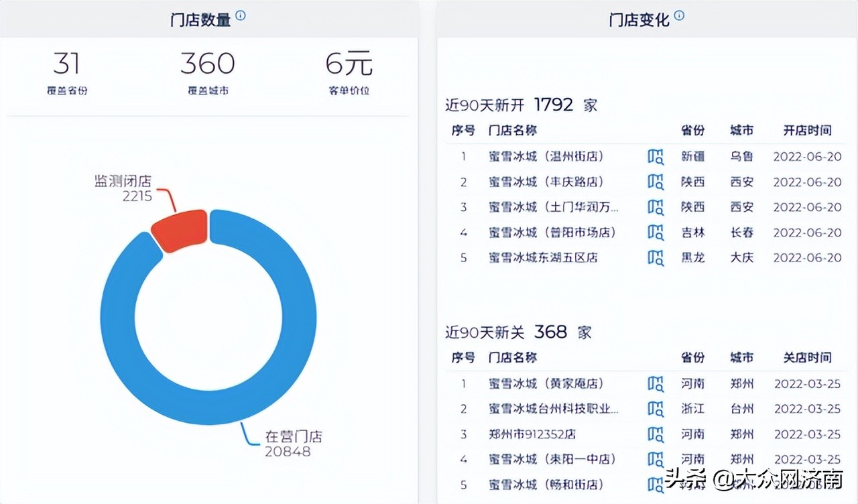Open store 蜜雪冰城（丰庆路店）
Image resolution: width=858 pixels, height=504 pixels.
[546, 182]
